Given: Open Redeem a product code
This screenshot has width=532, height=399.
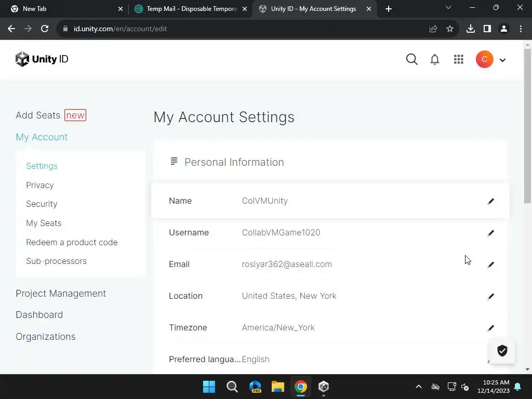Looking at the screenshot, I should pyautogui.click(x=72, y=242).
